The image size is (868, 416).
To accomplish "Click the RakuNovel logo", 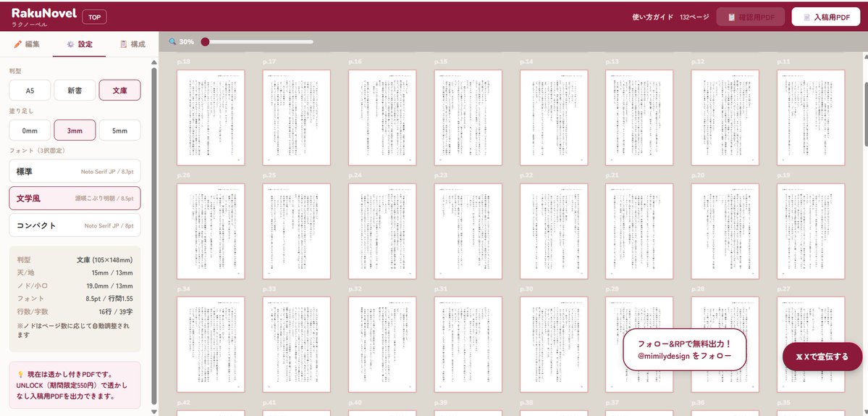I will click(x=43, y=17).
